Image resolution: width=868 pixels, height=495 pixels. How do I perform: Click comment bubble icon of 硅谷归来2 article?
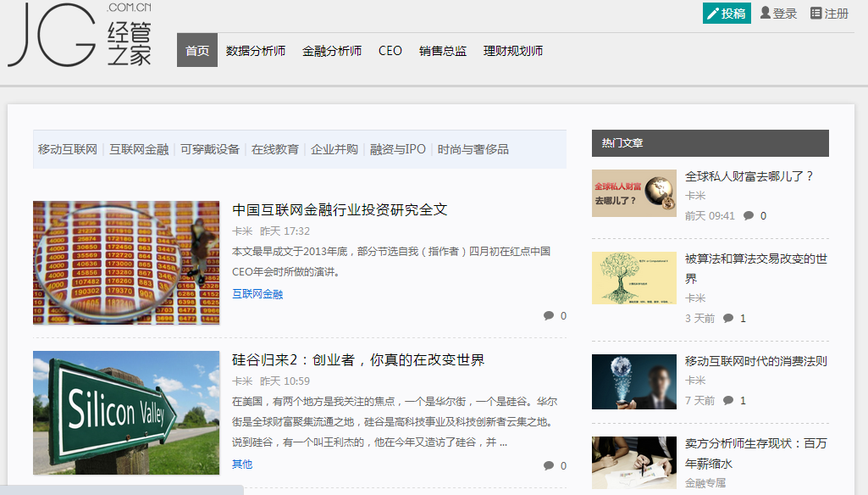tap(549, 465)
